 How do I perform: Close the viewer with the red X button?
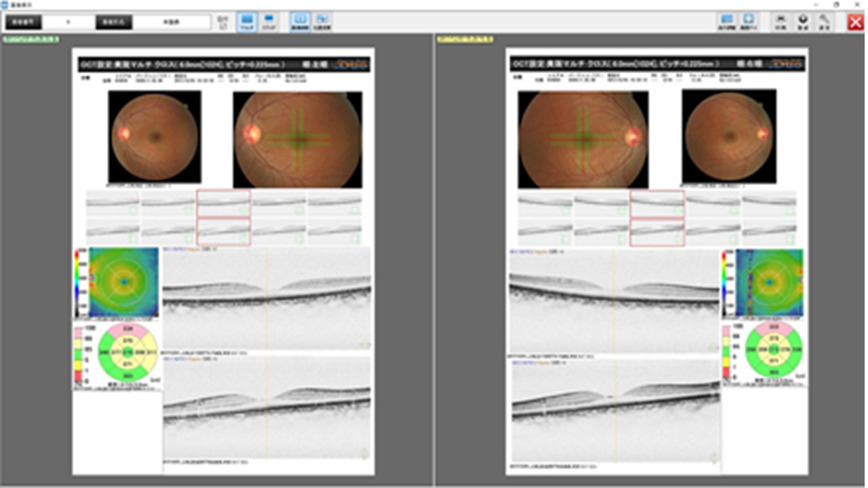point(854,22)
